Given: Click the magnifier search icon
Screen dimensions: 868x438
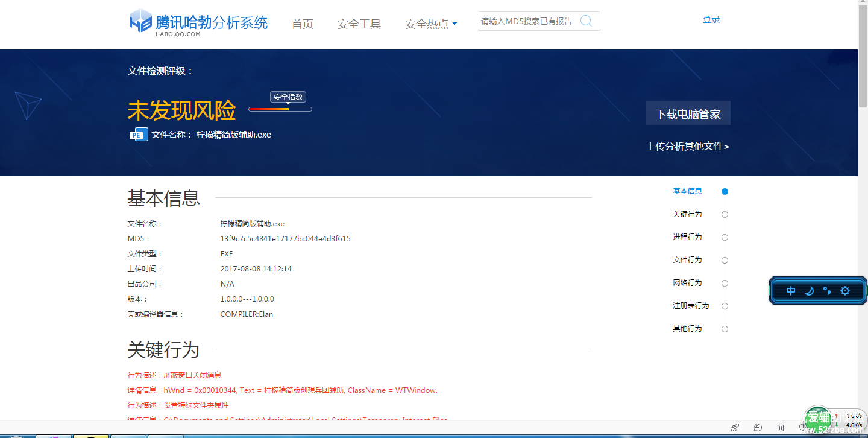Looking at the screenshot, I should (586, 21).
